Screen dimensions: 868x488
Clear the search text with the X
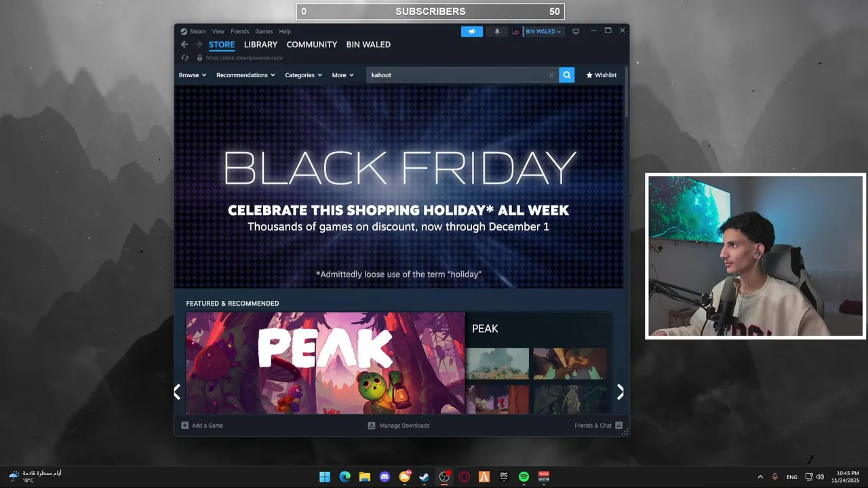551,75
